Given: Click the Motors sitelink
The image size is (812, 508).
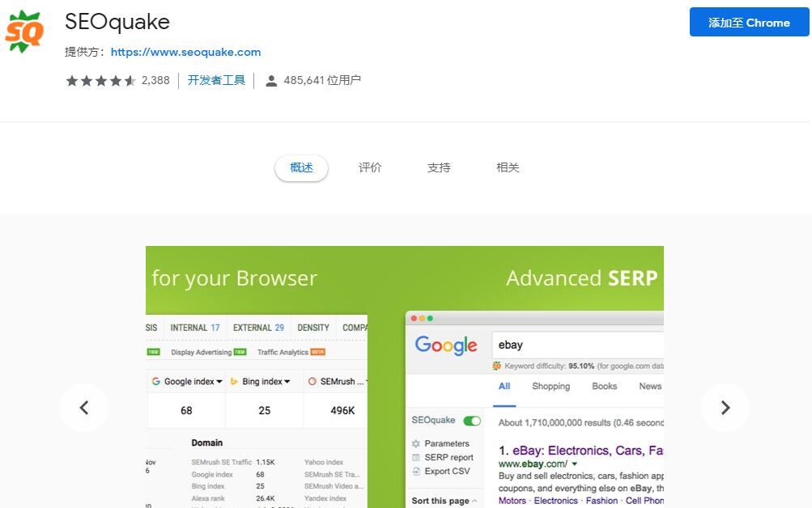Looking at the screenshot, I should 512,501.
